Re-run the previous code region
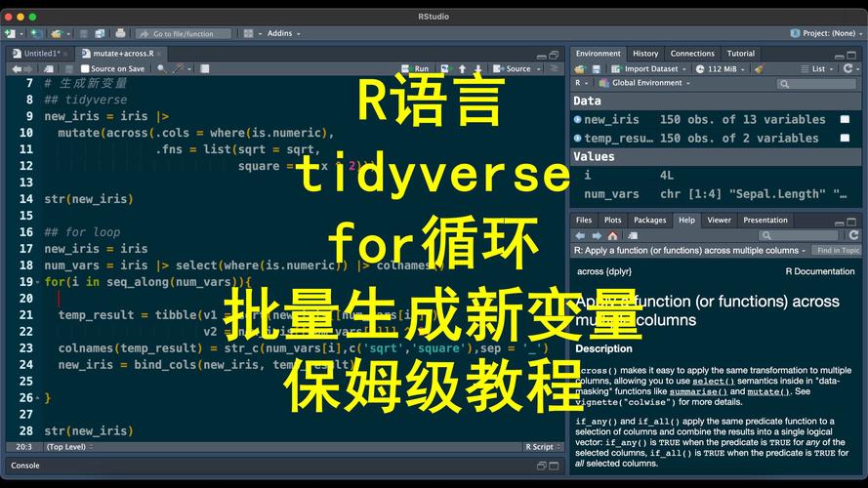Viewport: 868px width, 488px height. pyautogui.click(x=444, y=68)
